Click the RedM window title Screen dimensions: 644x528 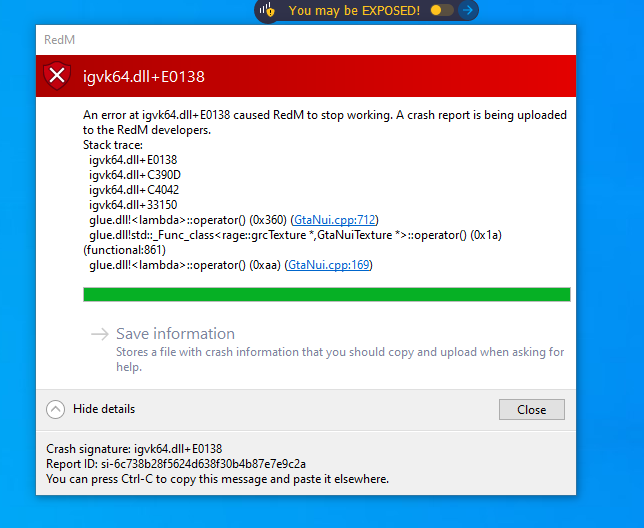[x=60, y=40]
